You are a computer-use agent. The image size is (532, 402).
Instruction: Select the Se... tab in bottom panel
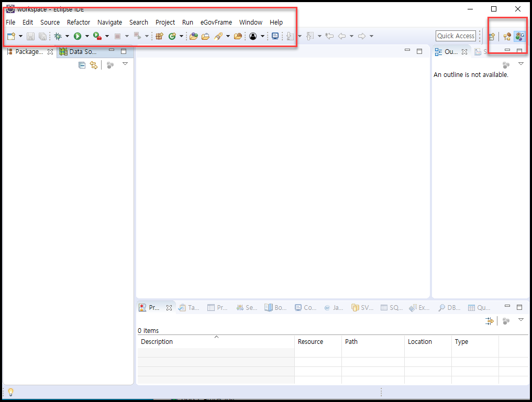click(x=247, y=308)
